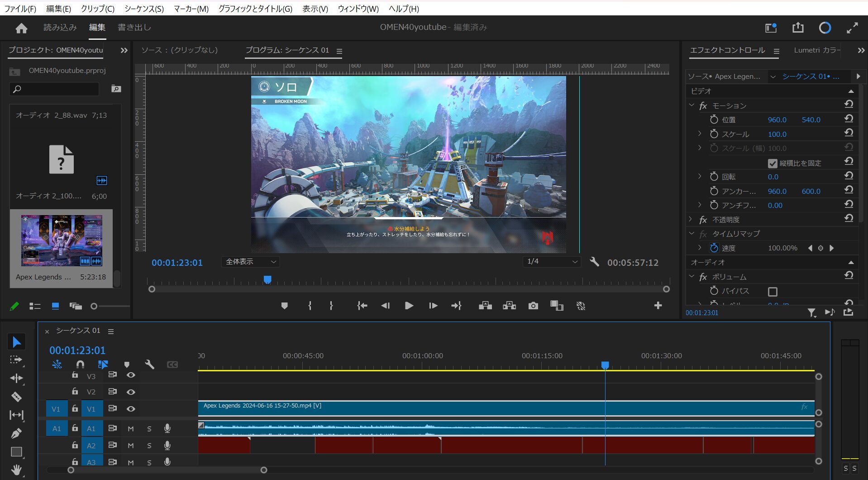Reset the スケール parameter
The width and height of the screenshot is (868, 480).
point(849,133)
